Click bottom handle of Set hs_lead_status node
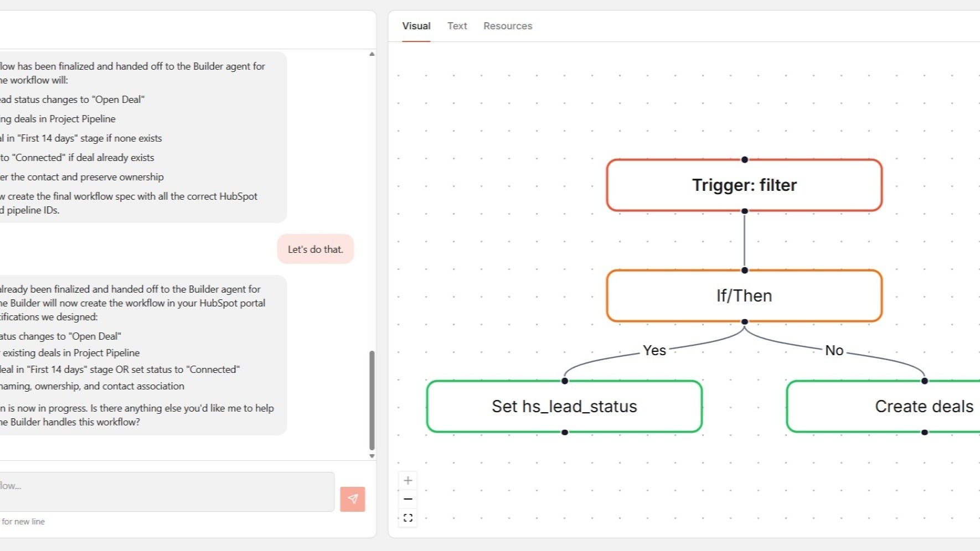Screen dimensions: 980x551 [565, 433]
